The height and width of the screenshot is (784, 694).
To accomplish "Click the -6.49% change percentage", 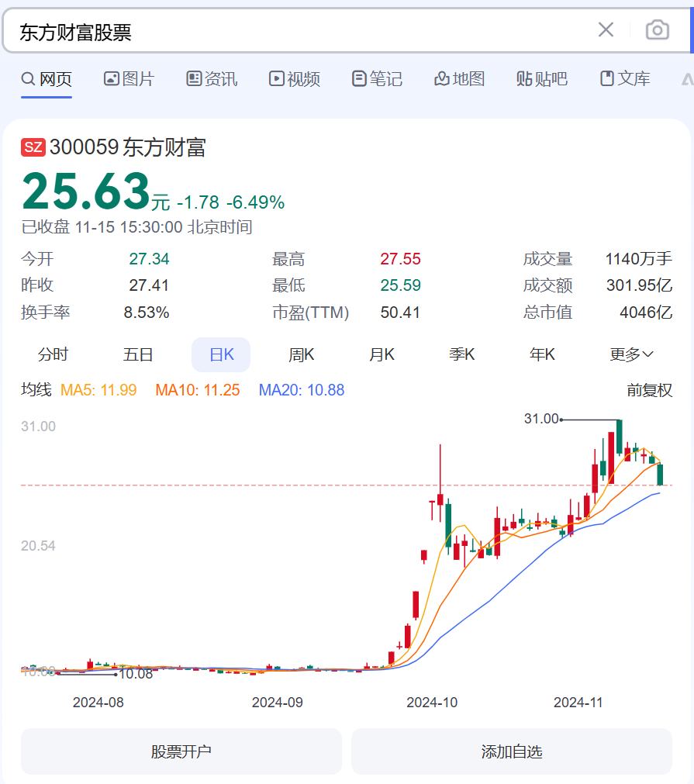I will (x=255, y=202).
